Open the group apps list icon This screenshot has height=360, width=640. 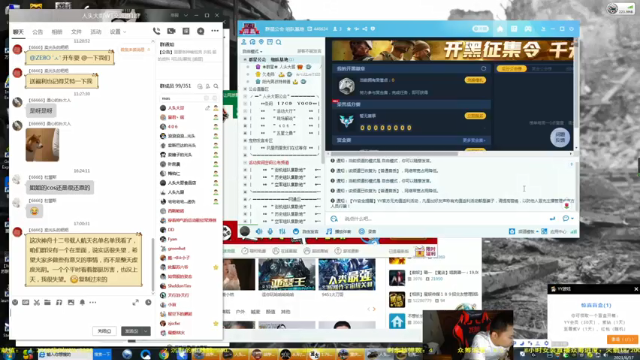tap(186, 31)
